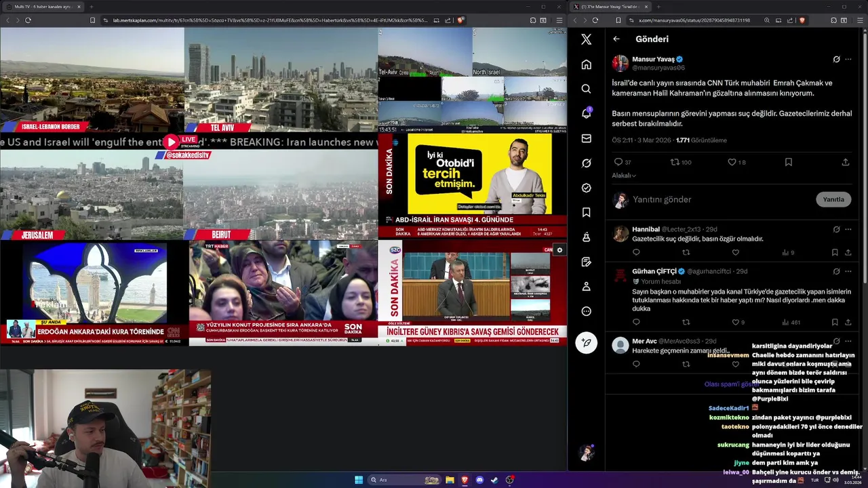The image size is (868, 488).
Task: Bookmark Mansur Yavaş's post
Action: pos(789,162)
